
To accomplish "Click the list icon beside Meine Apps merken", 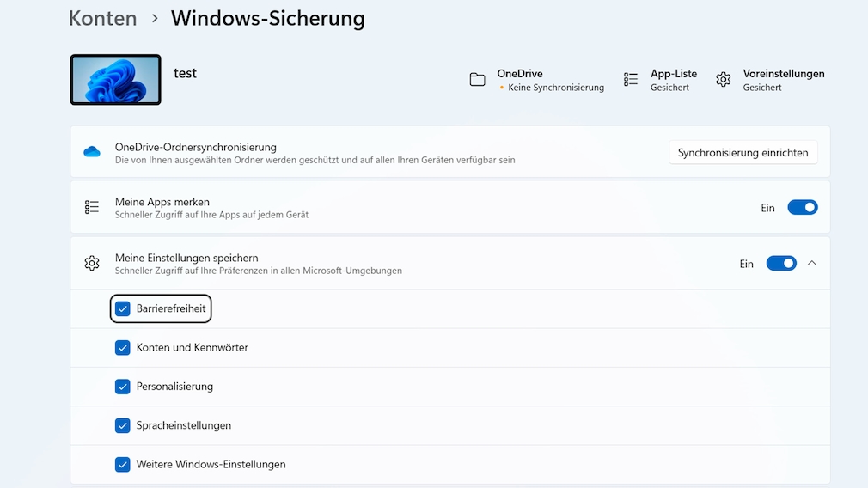I will pos(92,208).
